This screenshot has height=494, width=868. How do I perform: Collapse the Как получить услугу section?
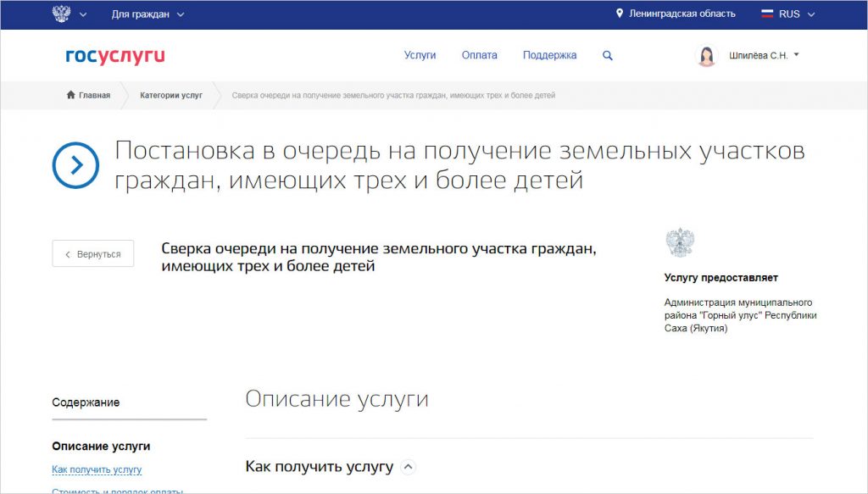[x=408, y=467]
